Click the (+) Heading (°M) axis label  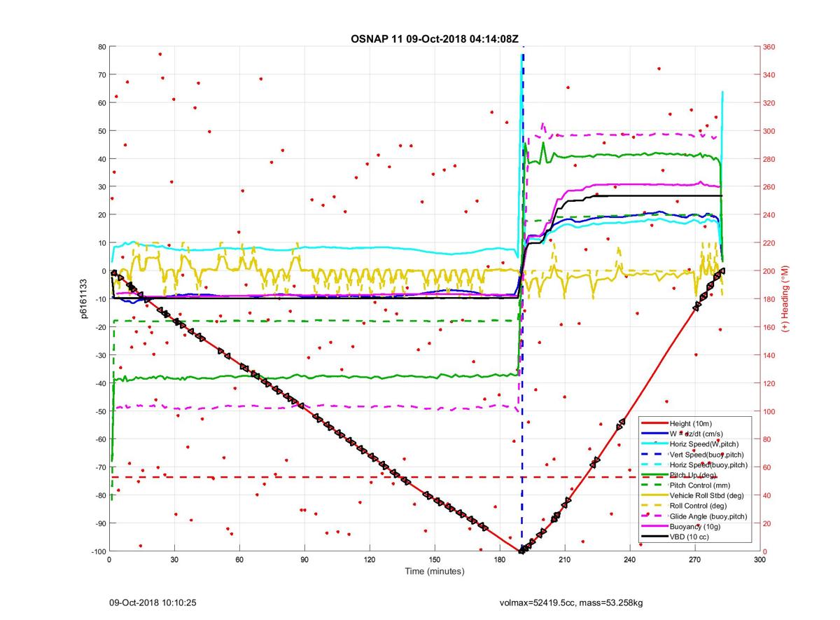coord(785,299)
